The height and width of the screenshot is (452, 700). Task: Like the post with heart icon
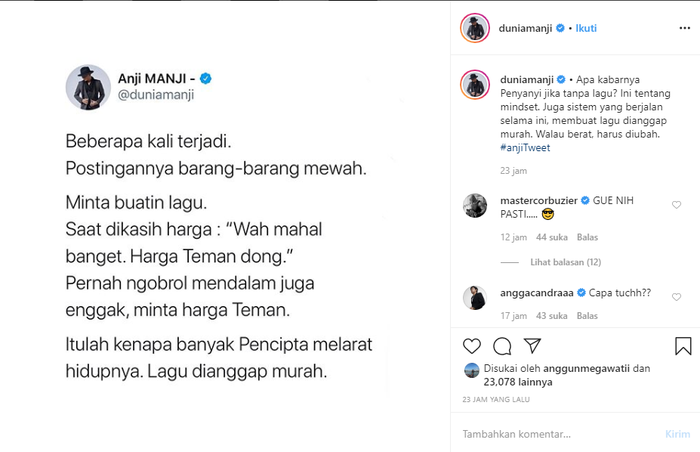pos(471,346)
